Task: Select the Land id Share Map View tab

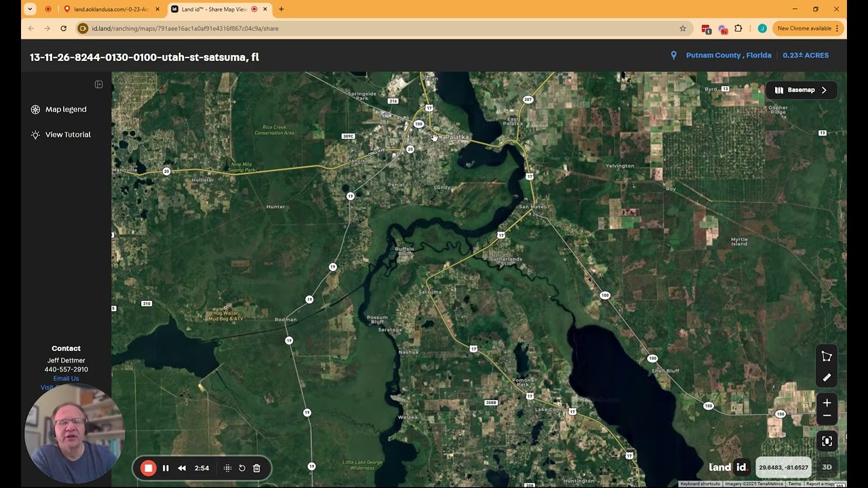Action: (x=214, y=9)
